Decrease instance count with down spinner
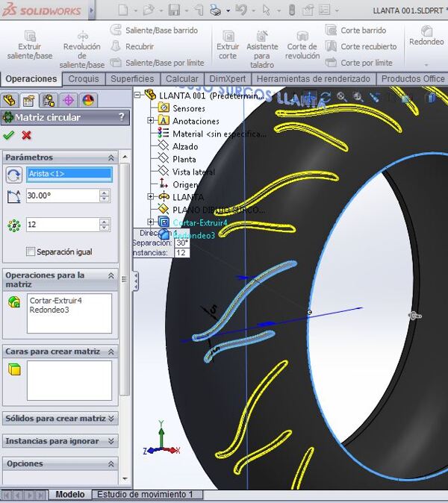This screenshot has width=448, height=503. pos(104,228)
